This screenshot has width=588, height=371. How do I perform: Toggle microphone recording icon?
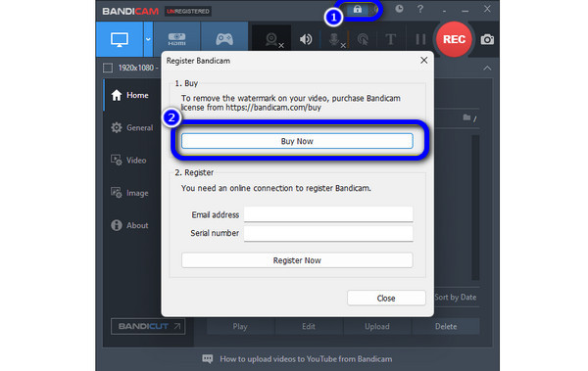335,40
